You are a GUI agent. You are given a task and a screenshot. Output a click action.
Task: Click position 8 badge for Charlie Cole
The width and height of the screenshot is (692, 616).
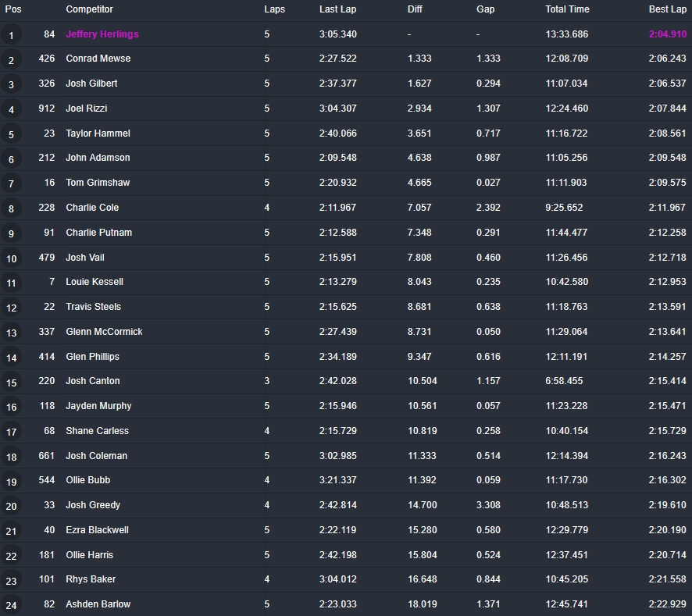click(x=11, y=208)
